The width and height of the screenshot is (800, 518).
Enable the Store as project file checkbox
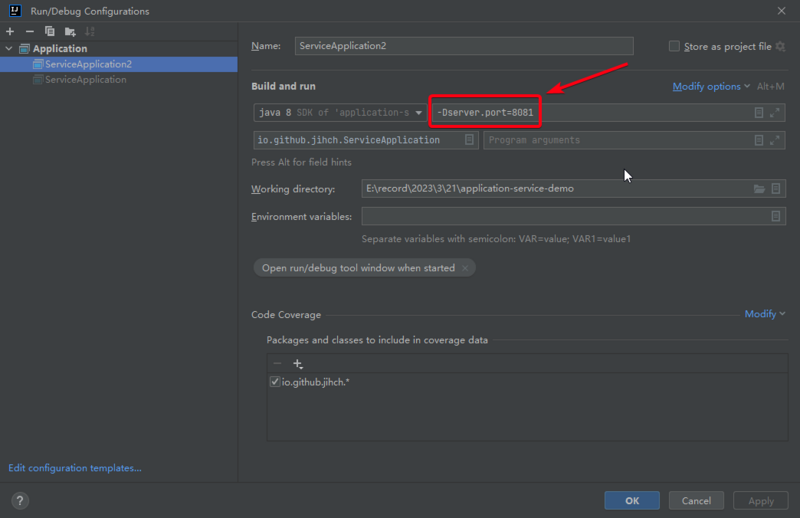pyautogui.click(x=674, y=46)
